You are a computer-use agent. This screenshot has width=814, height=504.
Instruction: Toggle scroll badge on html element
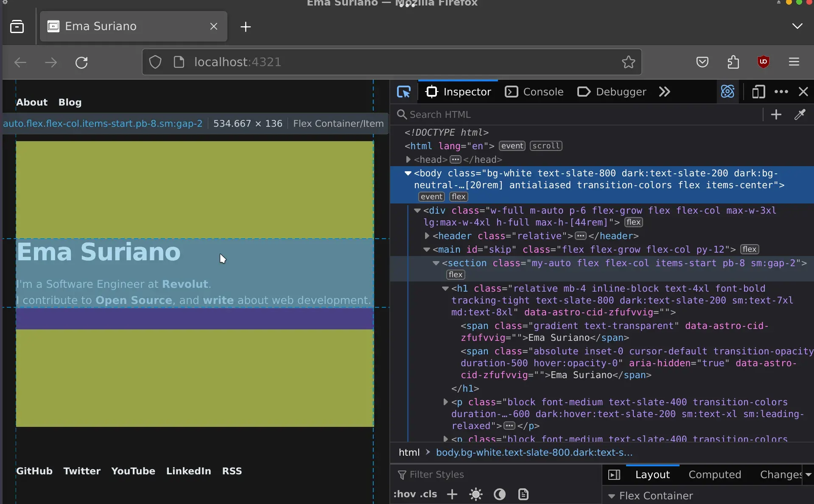point(546,146)
